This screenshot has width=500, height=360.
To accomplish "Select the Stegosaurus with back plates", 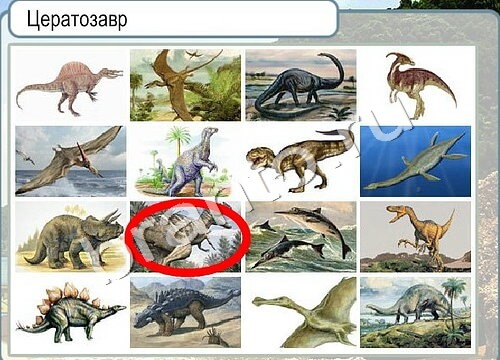I will 70,312.
